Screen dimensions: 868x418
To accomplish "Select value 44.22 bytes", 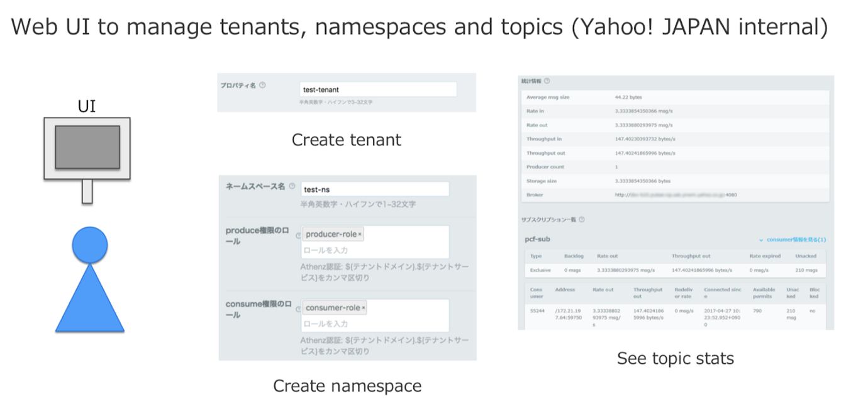I will point(628,98).
